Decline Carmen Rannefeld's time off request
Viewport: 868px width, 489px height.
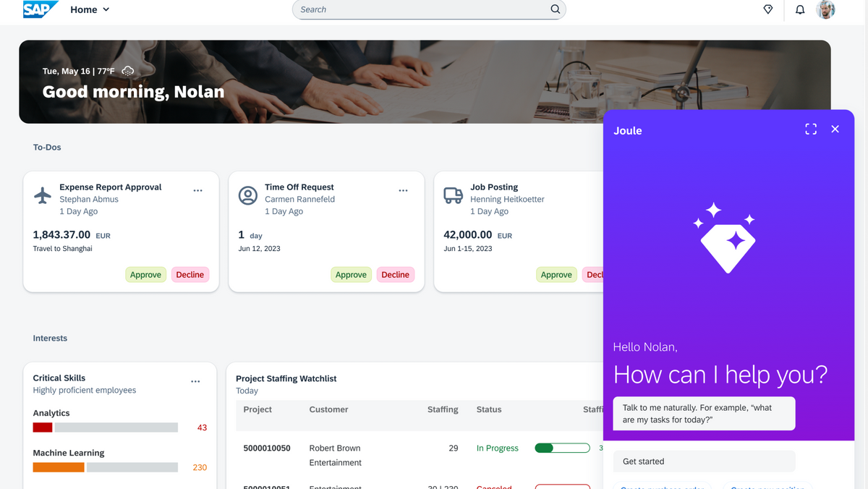coord(396,275)
